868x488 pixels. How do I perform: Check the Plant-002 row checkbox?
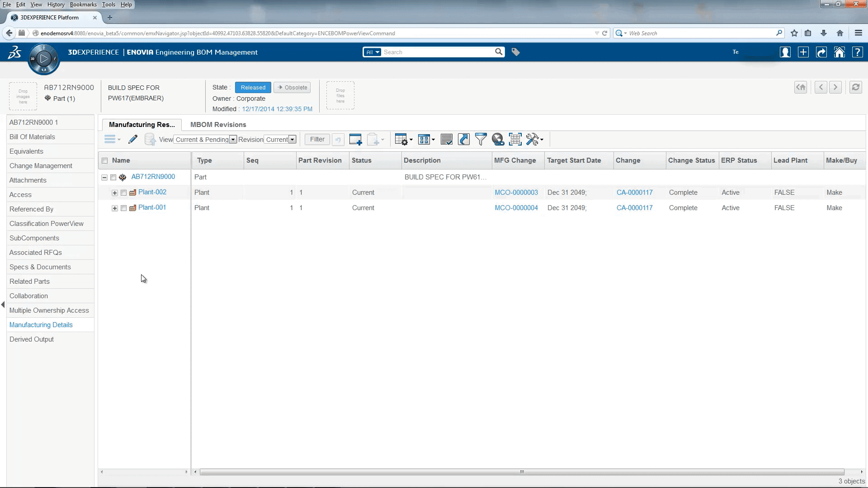click(124, 193)
